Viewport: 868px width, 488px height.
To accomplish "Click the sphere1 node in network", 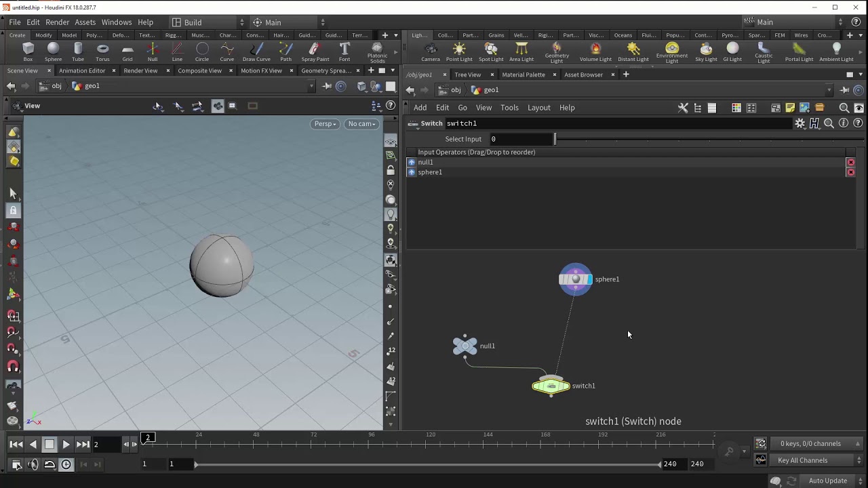I will (x=575, y=279).
